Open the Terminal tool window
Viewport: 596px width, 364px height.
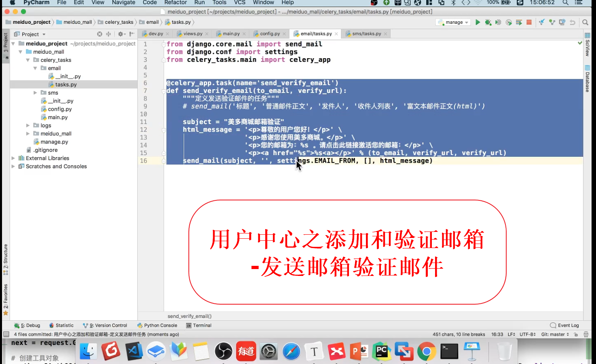coord(199,325)
